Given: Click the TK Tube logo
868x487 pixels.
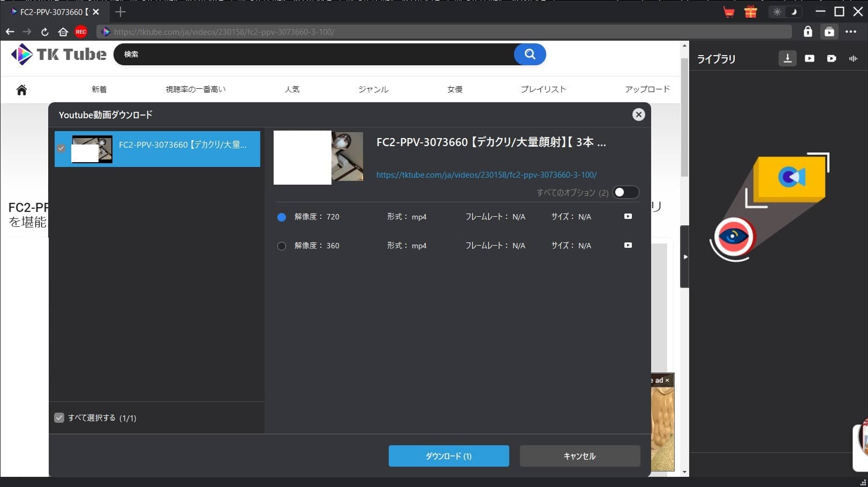Looking at the screenshot, I should point(58,54).
